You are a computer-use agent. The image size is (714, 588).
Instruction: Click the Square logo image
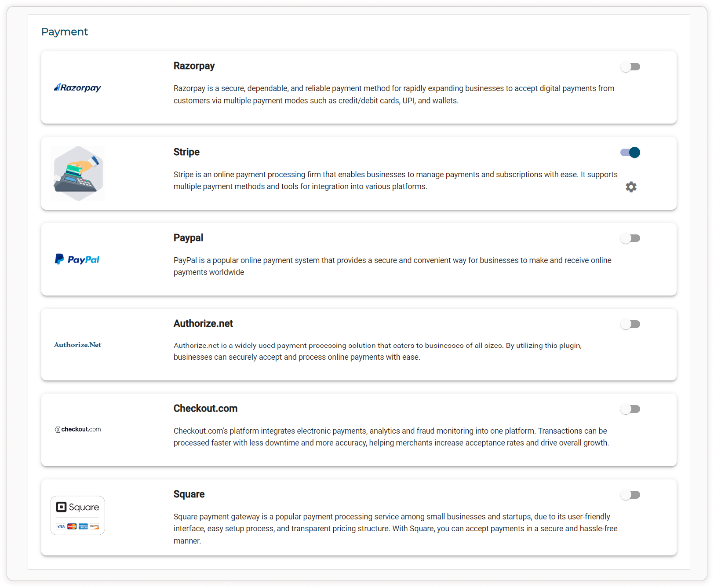(77, 515)
